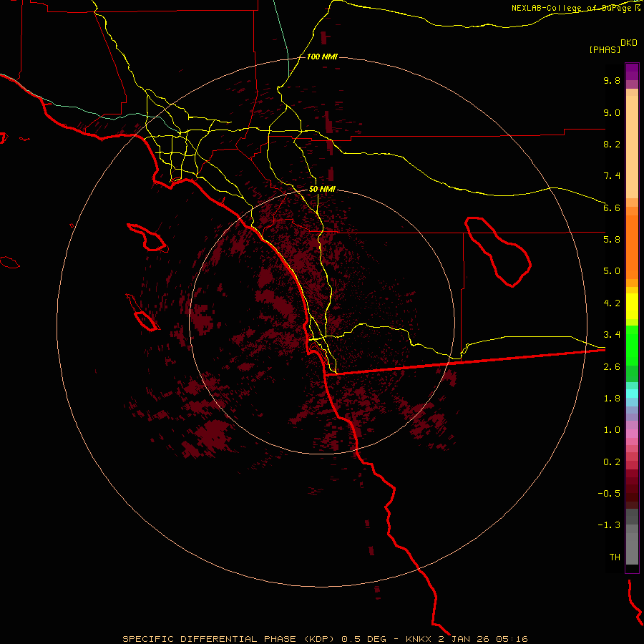644x644 pixels.
Task: Click the purple top color bar segment
Action: coord(632,72)
